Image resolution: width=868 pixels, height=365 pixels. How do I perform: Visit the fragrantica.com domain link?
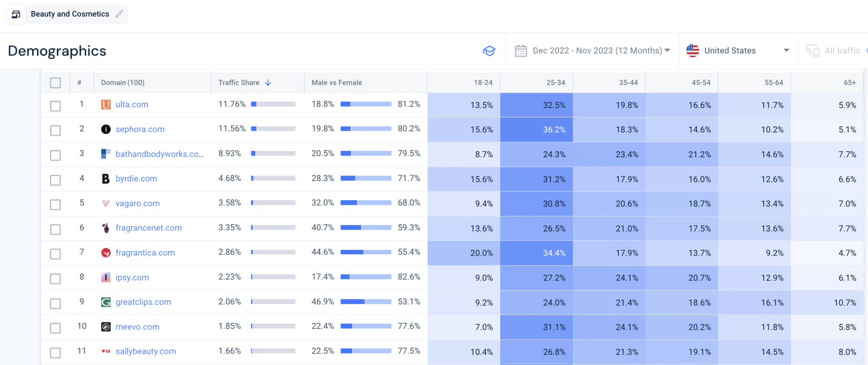(x=145, y=253)
